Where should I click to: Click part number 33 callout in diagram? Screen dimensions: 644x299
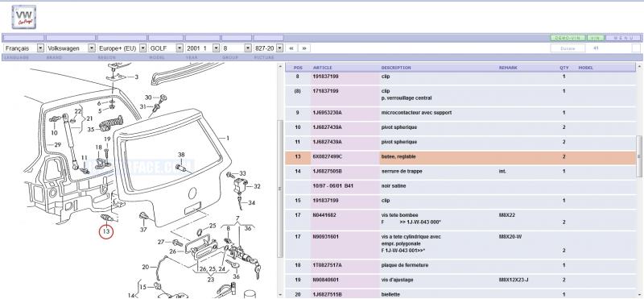tap(243, 173)
